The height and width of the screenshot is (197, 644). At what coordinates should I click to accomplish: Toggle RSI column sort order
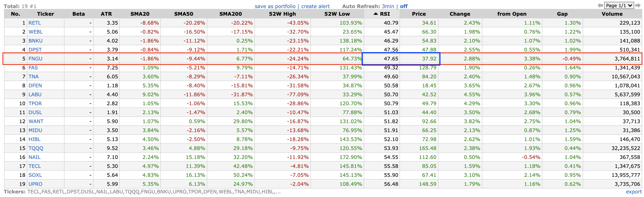pos(382,14)
